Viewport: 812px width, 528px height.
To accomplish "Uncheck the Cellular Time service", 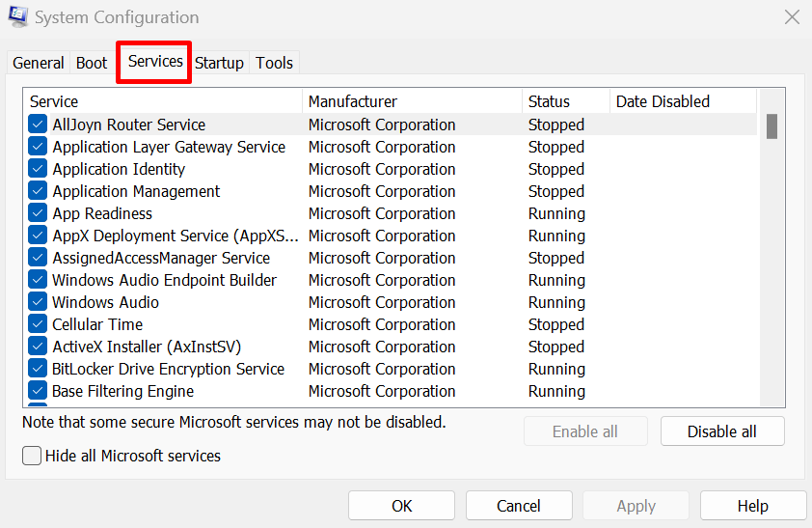I will 38,324.
